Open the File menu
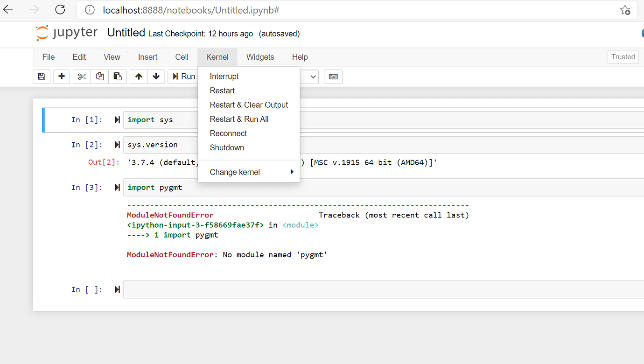644x364 pixels. pos(48,56)
